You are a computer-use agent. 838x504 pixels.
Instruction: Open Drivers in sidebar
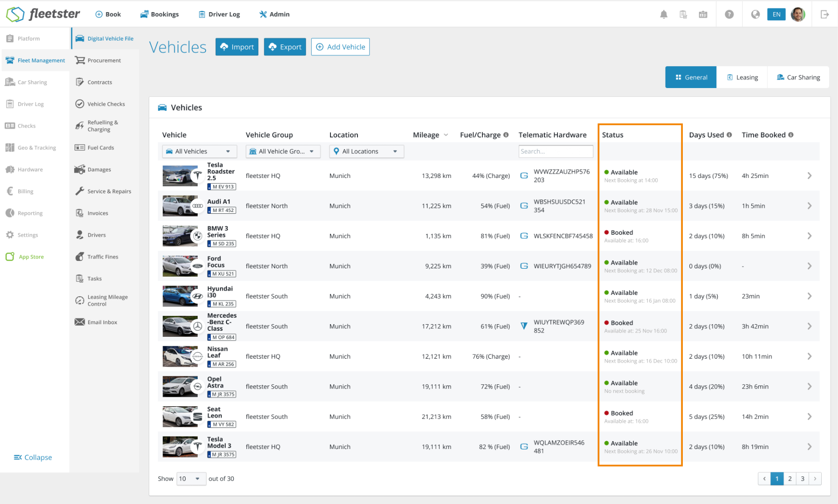[91, 235]
